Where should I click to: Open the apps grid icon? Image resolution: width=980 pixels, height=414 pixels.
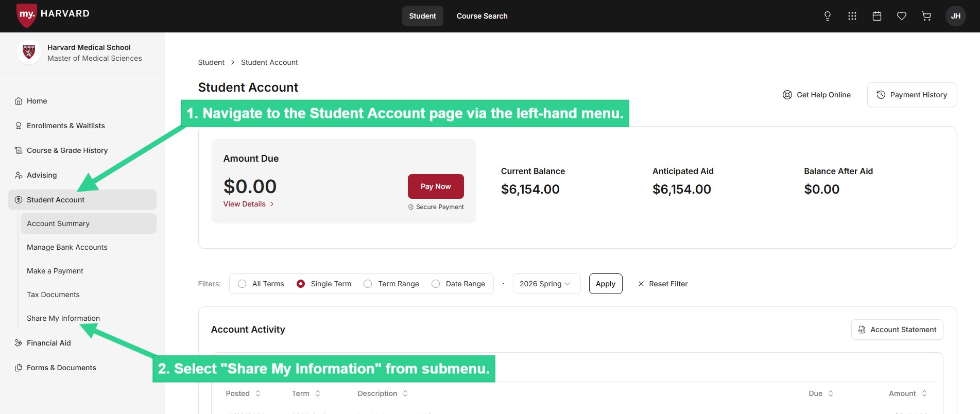[852, 16]
